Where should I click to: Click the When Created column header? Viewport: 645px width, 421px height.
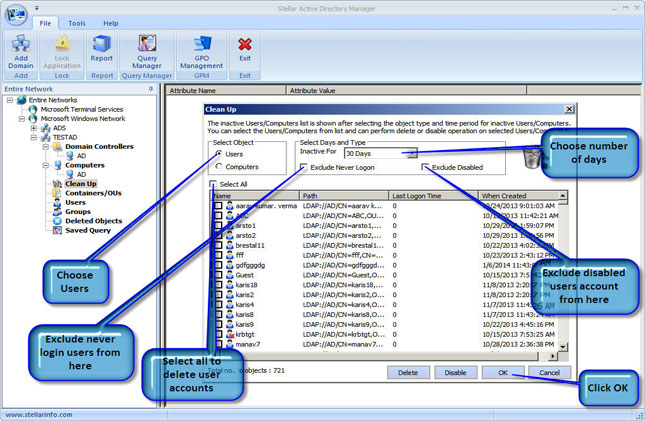pyautogui.click(x=518, y=196)
